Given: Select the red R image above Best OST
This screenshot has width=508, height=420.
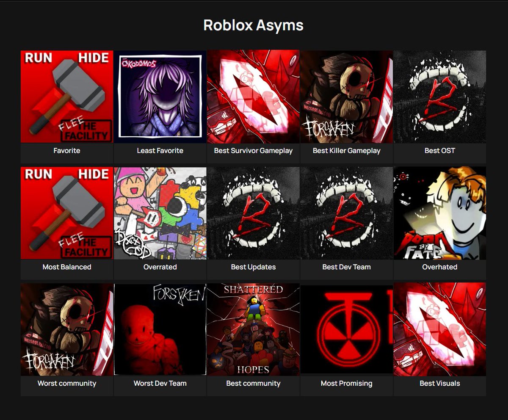Looking at the screenshot, I should [440, 97].
